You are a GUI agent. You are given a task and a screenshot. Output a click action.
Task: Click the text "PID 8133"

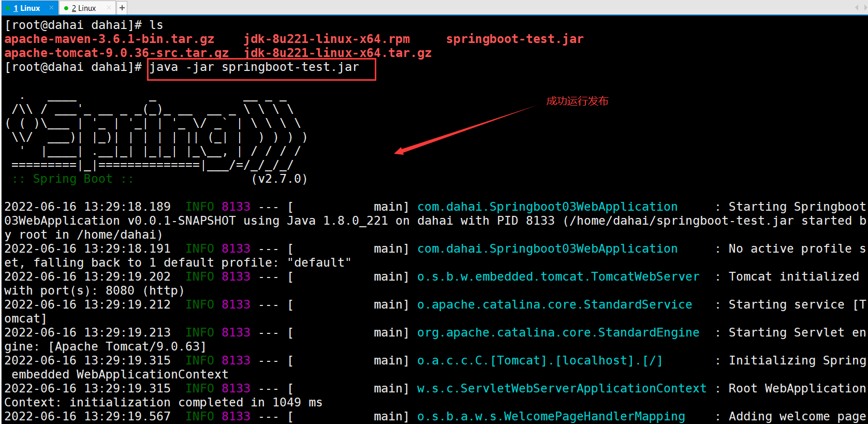point(526,221)
